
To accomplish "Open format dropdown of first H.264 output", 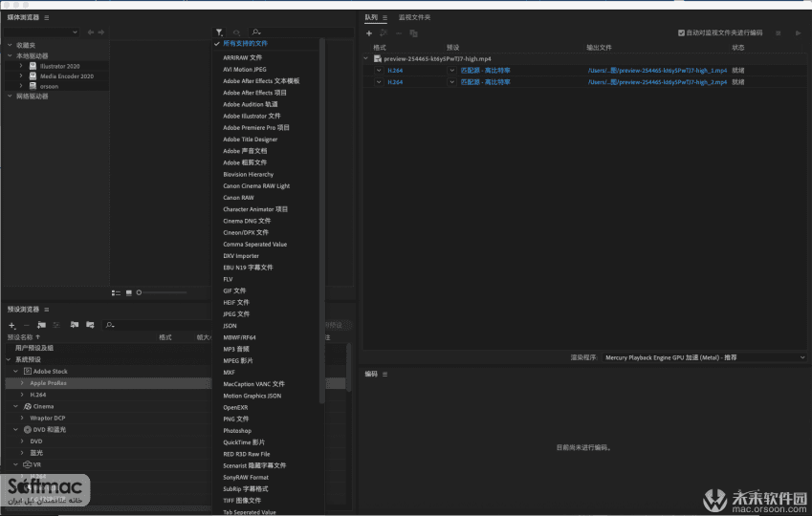I will click(379, 71).
